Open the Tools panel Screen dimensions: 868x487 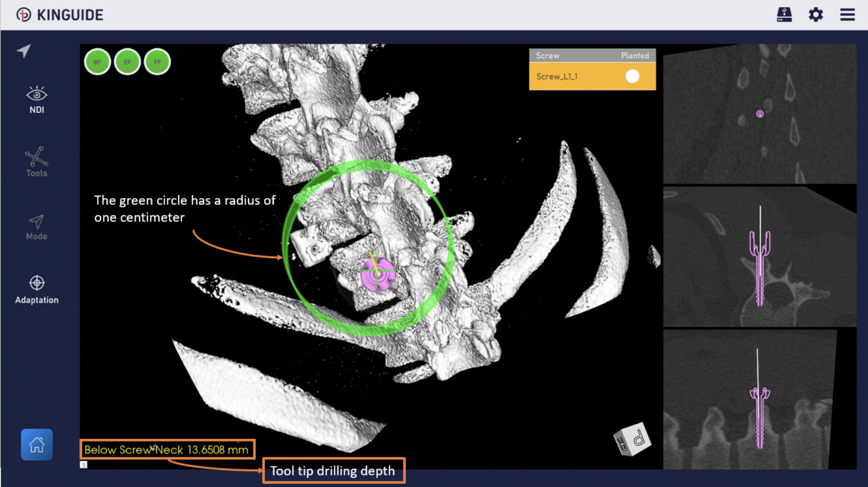[x=37, y=162]
